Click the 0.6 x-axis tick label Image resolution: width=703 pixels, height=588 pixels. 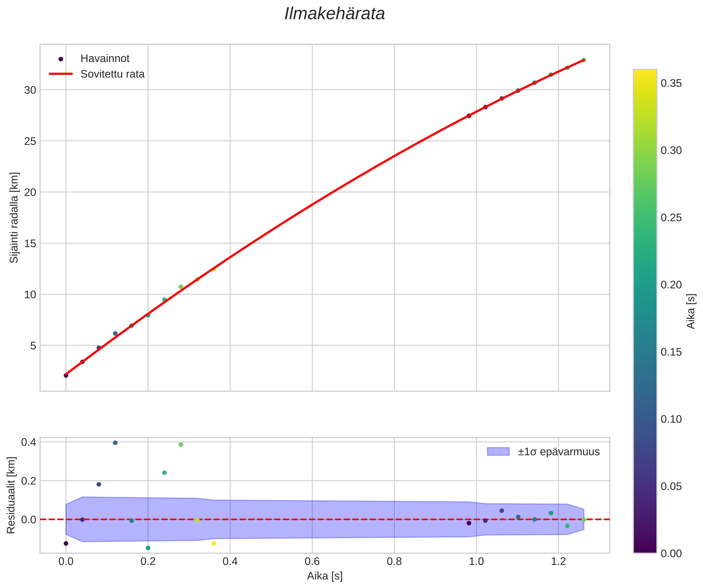(x=312, y=562)
